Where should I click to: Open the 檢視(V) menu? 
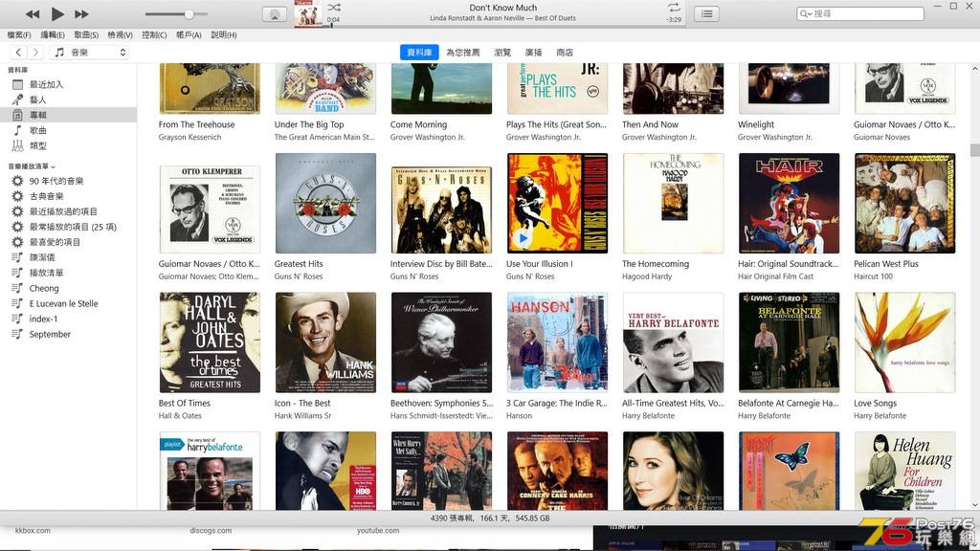pos(120,35)
